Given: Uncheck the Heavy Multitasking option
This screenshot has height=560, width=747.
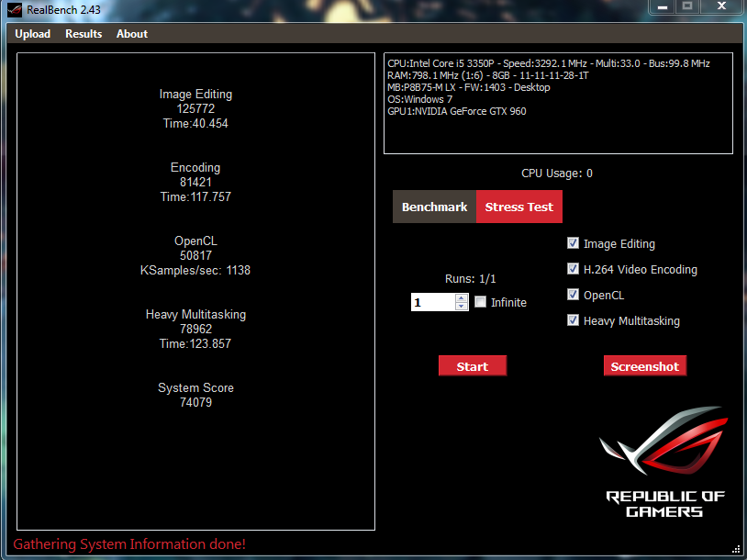Looking at the screenshot, I should [x=574, y=320].
